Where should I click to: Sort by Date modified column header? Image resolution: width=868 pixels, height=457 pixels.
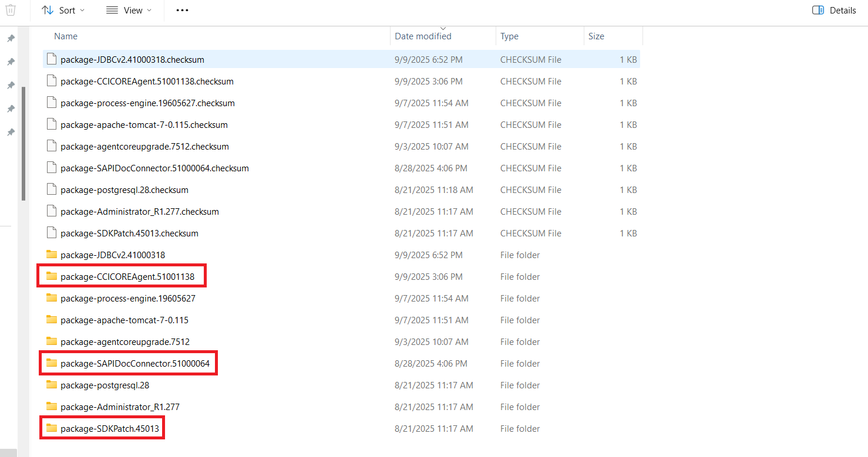(423, 36)
